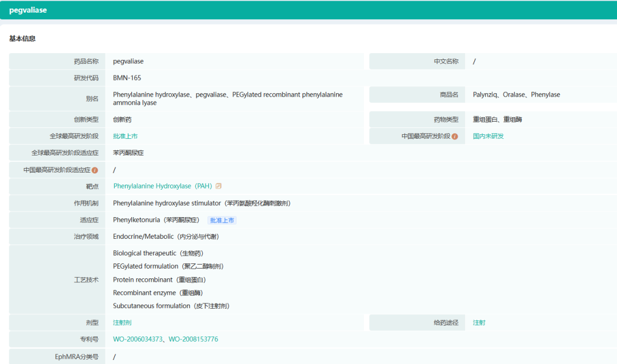The image size is (617, 364).
Task: Click the Palynziq、Oralase、Phenylase trade names
Action: (516, 95)
